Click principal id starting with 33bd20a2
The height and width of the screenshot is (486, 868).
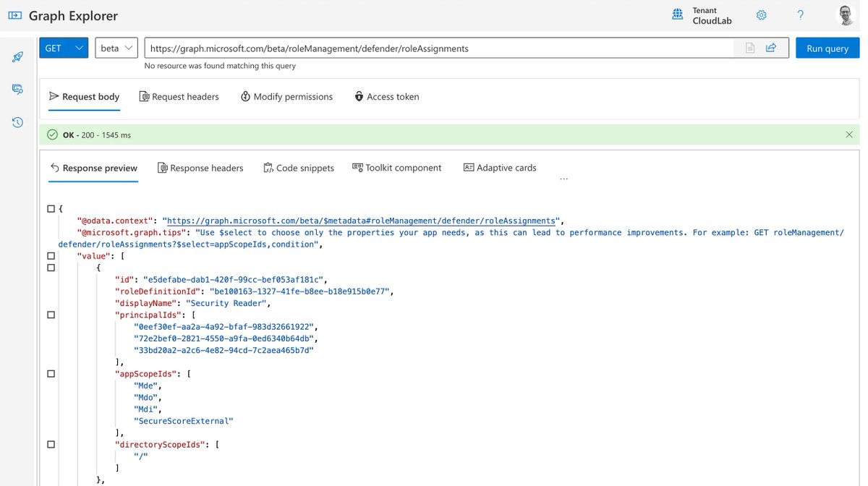(224, 350)
